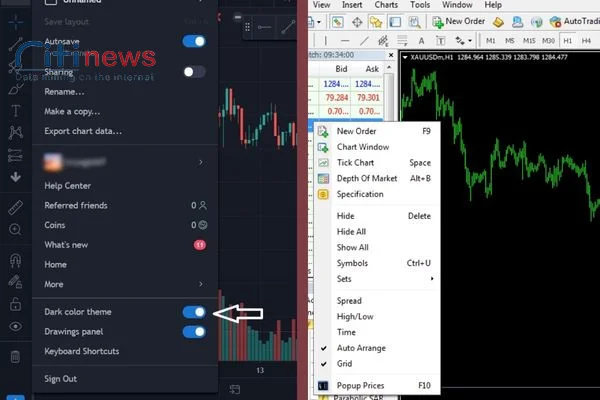Click the trash remove drawings icon
Viewport: 600px width, 400px height.
pos(15,357)
